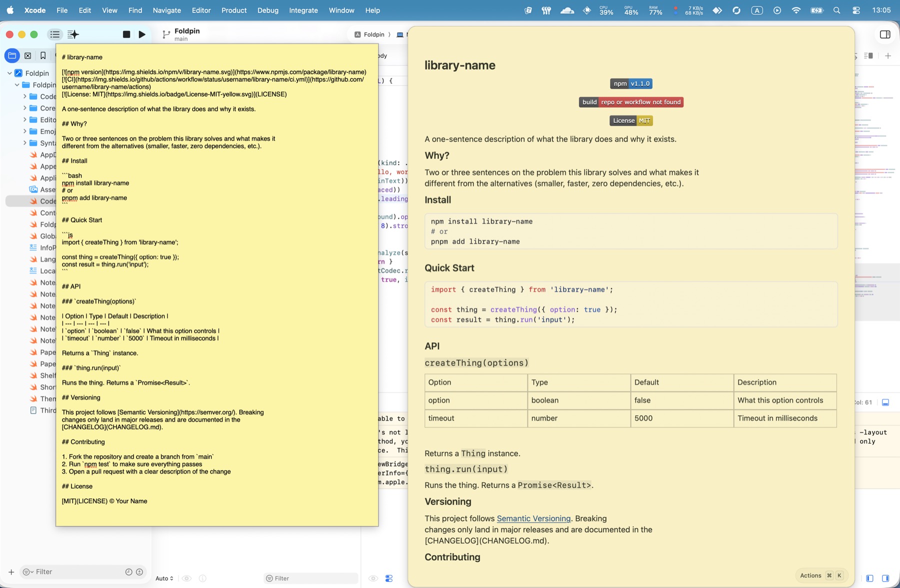This screenshot has height=588, width=900.
Task: Click the Wi-Fi status icon
Action: click(x=796, y=10)
